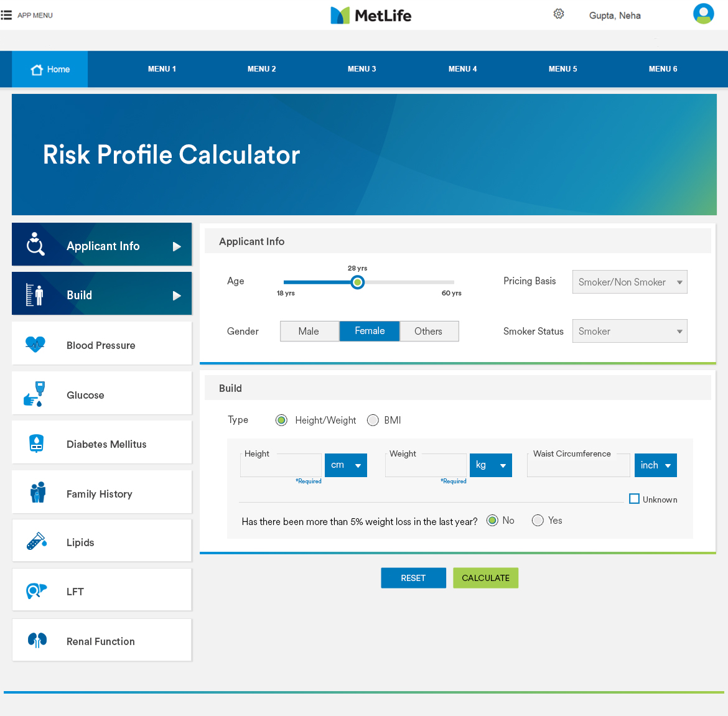Image resolution: width=728 pixels, height=716 pixels.
Task: Switch to the Home tab
Action: [50, 69]
